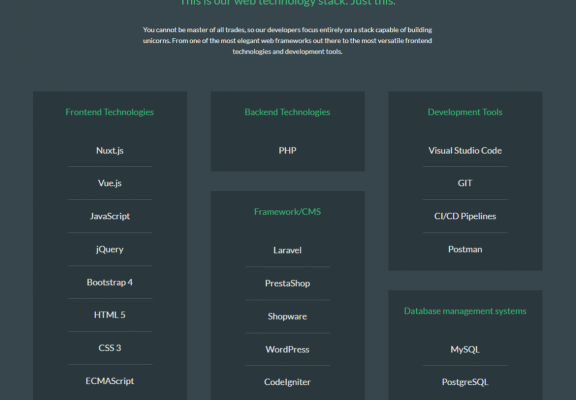The height and width of the screenshot is (400, 576).
Task: Open the jQuery list item
Action: pyautogui.click(x=110, y=249)
